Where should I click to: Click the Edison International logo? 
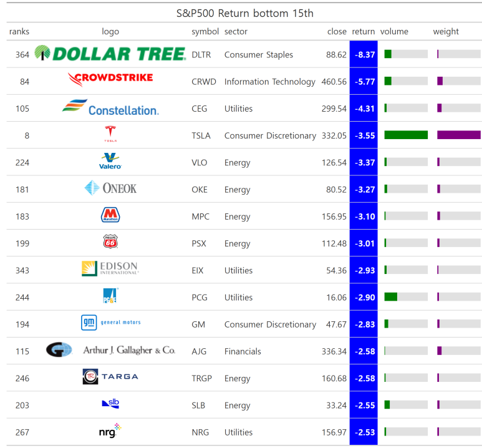(x=110, y=268)
